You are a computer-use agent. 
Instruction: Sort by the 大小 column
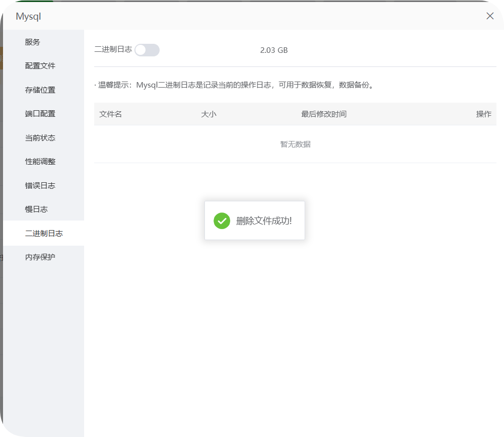pos(209,114)
